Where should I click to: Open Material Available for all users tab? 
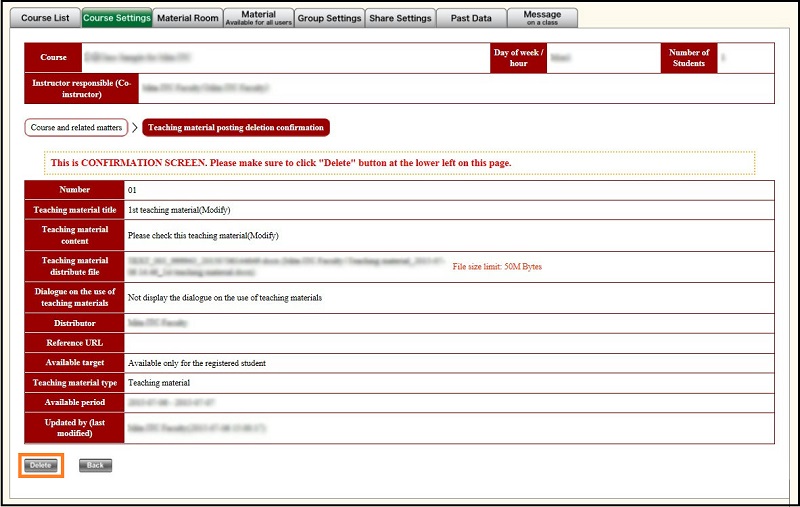[258, 18]
